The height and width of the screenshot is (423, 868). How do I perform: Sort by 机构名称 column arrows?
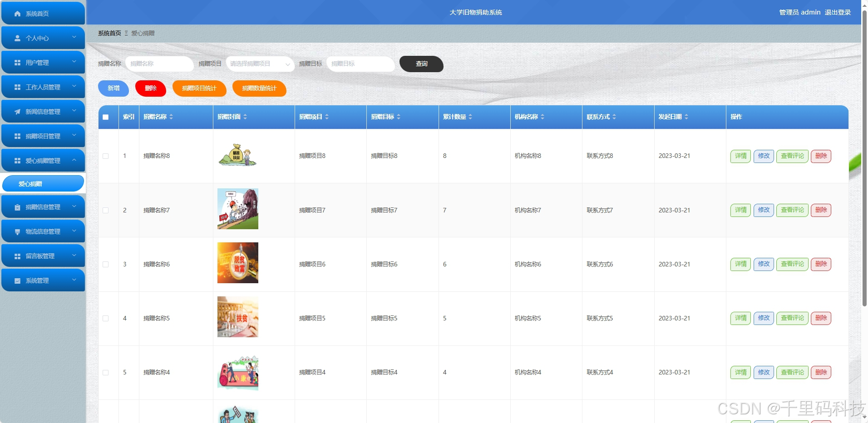pyautogui.click(x=542, y=117)
